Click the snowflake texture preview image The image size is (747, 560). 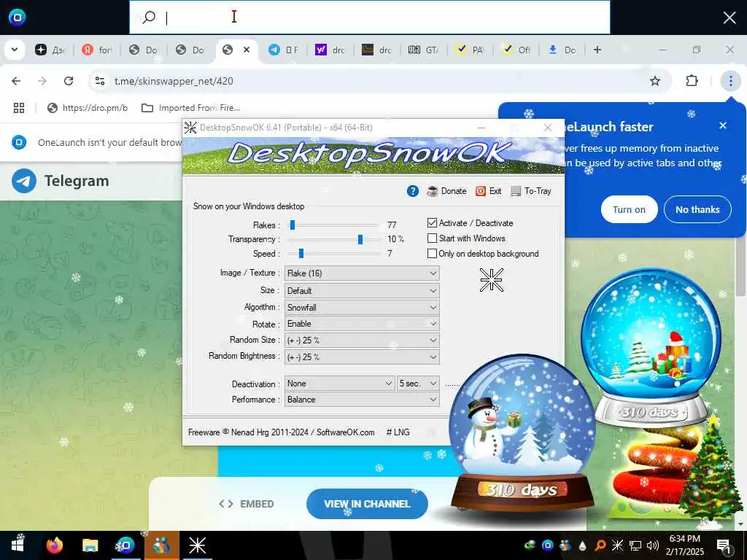pyautogui.click(x=492, y=280)
